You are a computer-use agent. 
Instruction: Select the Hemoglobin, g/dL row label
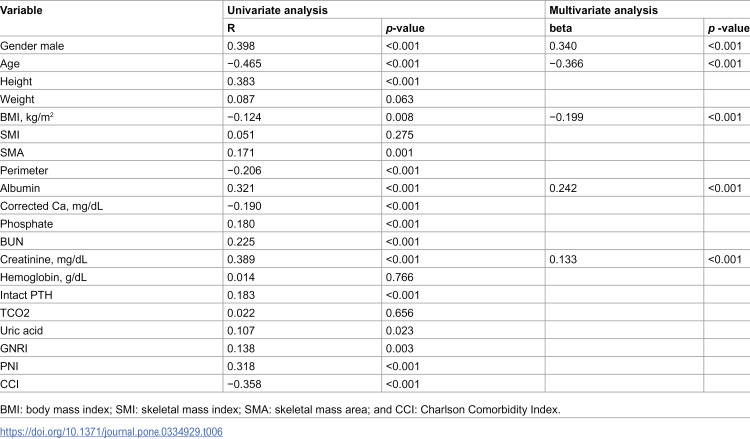coord(44,277)
